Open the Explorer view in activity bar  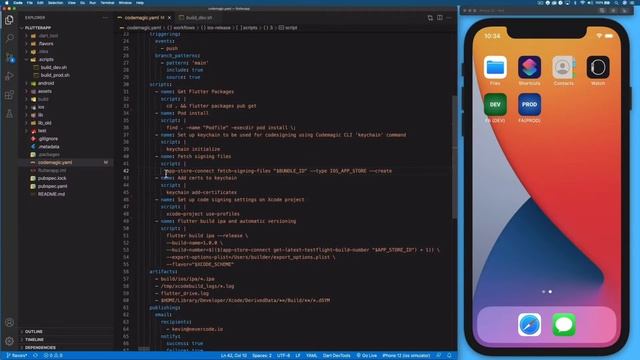(x=9, y=20)
